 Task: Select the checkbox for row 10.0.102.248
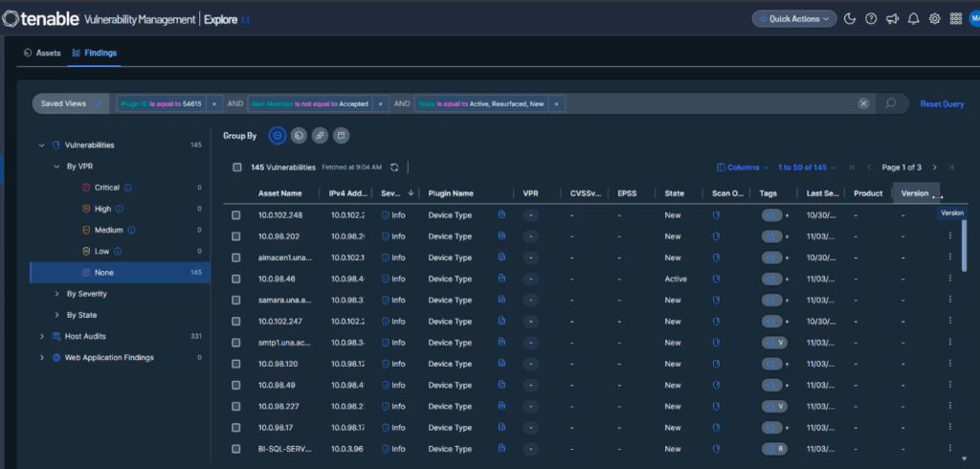[x=236, y=215]
